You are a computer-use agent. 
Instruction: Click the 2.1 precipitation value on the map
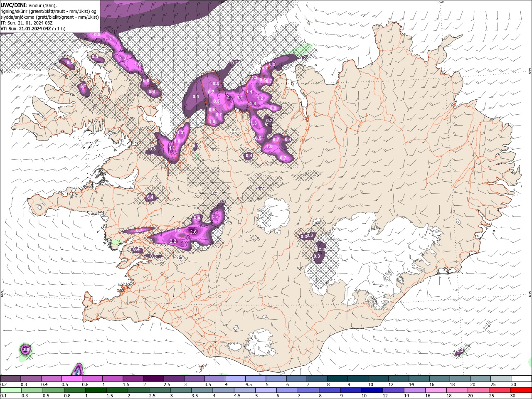tap(230, 97)
